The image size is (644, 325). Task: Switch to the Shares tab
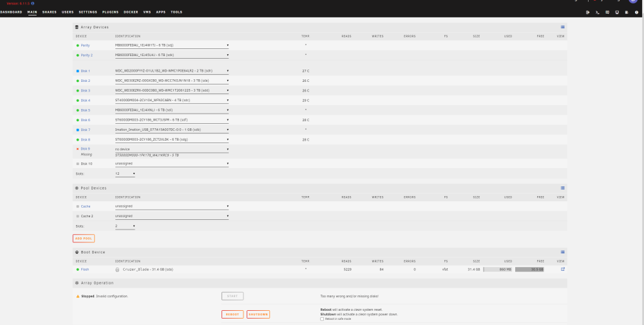coord(50,12)
